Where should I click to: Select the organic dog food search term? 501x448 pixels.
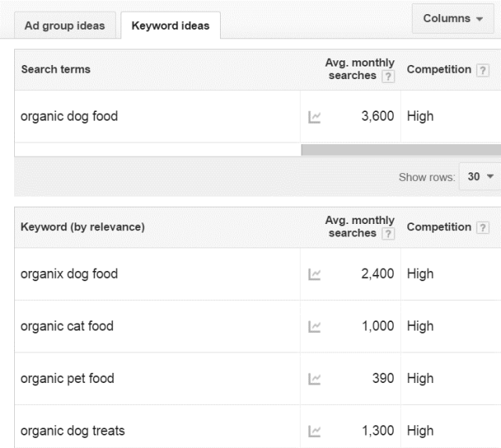(x=69, y=117)
